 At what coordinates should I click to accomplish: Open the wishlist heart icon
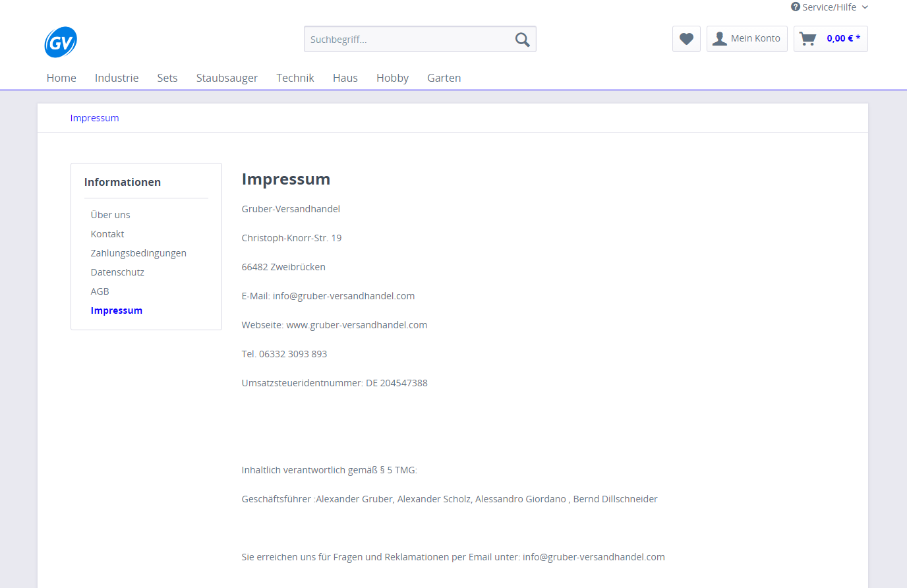click(686, 39)
